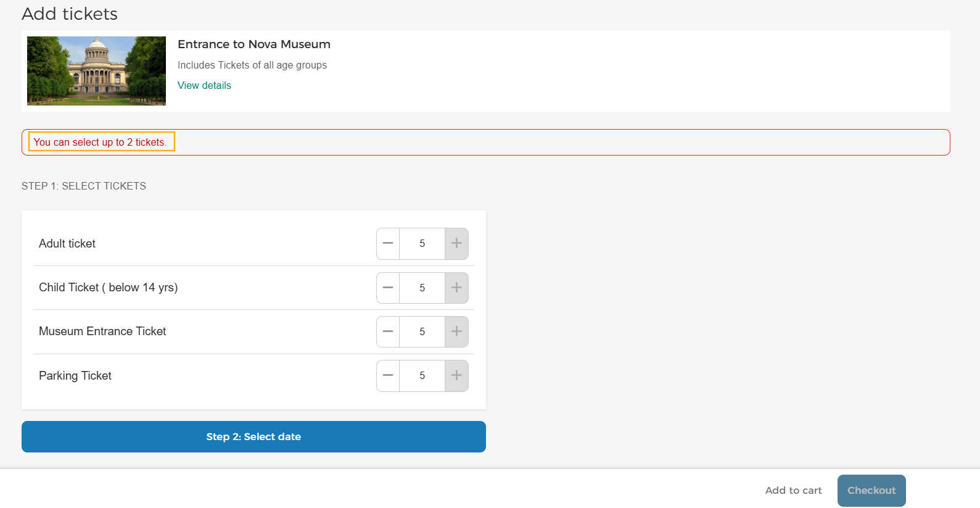Click the Adult ticket quantity field
The width and height of the screenshot is (980, 508).
(422, 244)
